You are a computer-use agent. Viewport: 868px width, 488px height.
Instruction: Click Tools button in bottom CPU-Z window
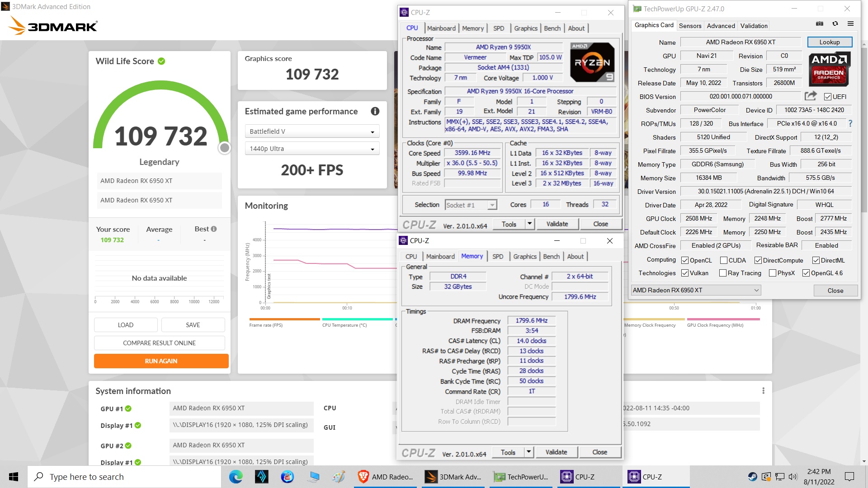coord(508,452)
